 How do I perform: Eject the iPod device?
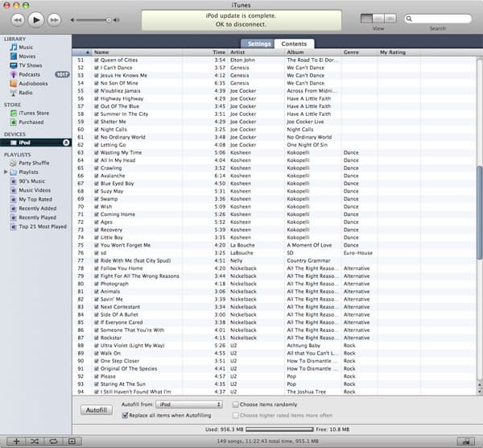pyautogui.click(x=66, y=143)
